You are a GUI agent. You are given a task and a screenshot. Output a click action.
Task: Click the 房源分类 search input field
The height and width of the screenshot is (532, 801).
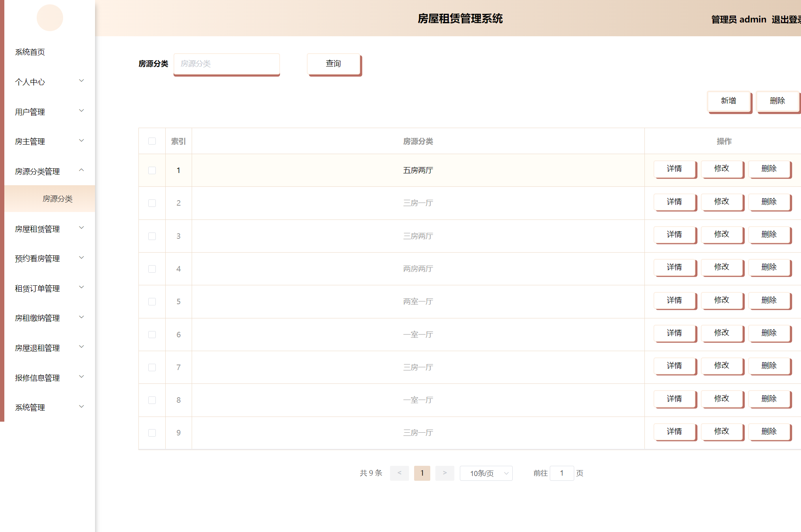(x=227, y=64)
